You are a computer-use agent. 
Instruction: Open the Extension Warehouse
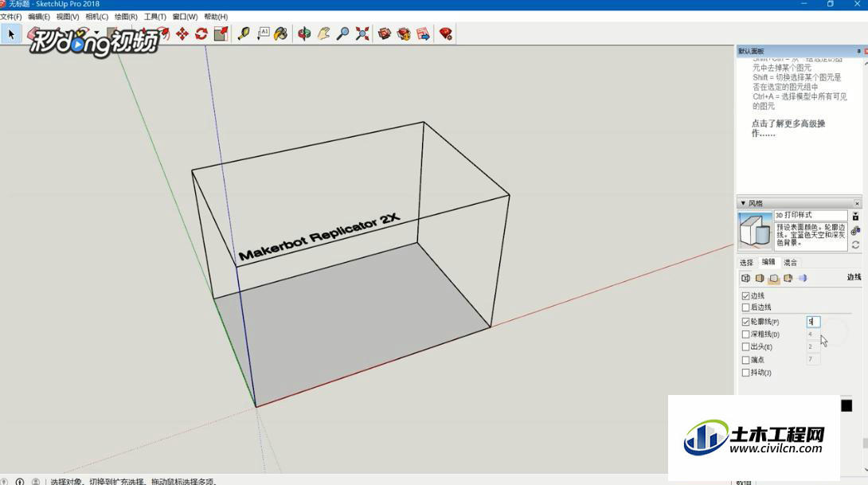pyautogui.click(x=404, y=34)
